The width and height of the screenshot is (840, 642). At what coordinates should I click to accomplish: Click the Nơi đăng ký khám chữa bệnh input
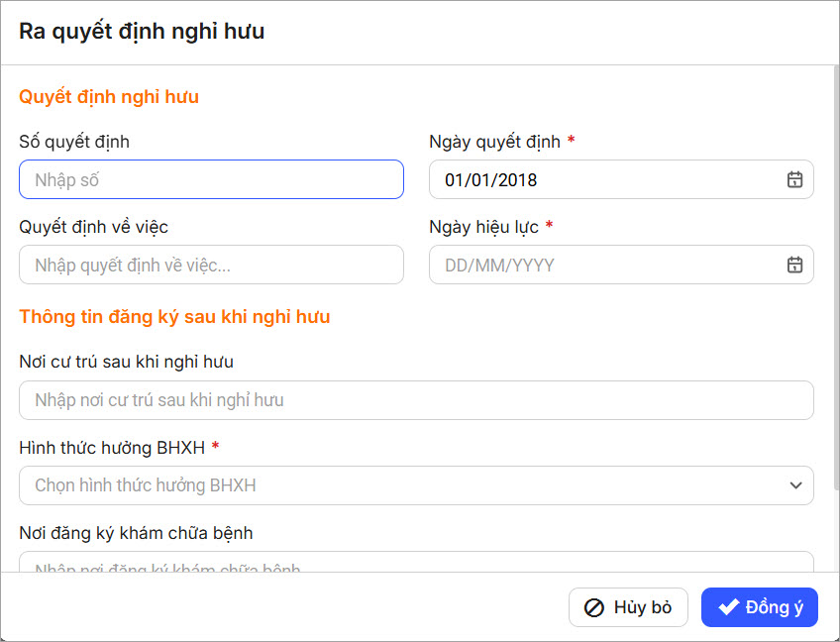tap(416, 563)
